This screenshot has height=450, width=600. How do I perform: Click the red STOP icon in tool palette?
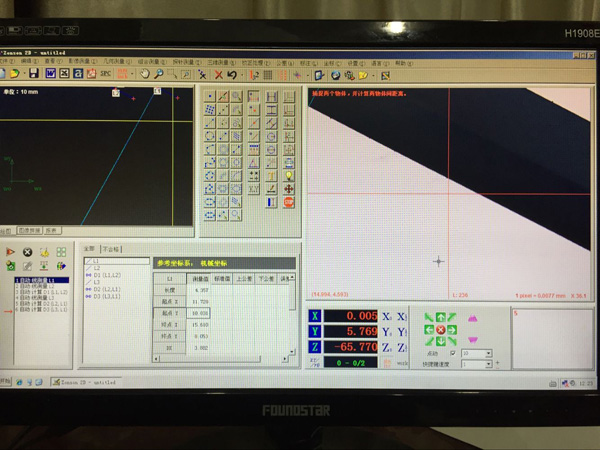pyautogui.click(x=289, y=201)
